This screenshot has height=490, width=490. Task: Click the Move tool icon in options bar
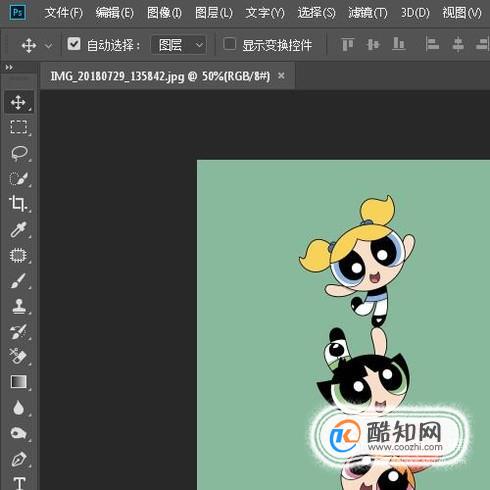coord(29,45)
